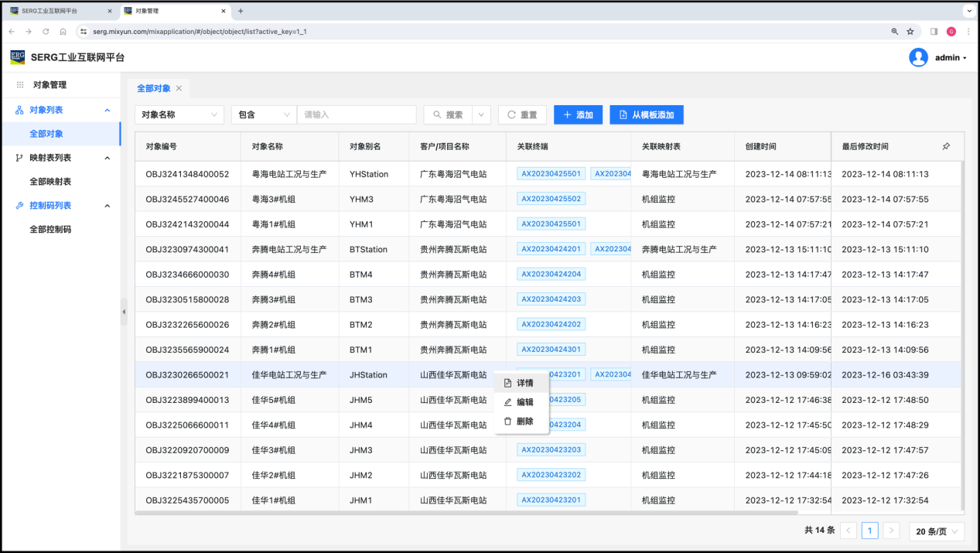The width and height of the screenshot is (980, 553).
Task: Close the 全部对象 tab
Action: pyautogui.click(x=179, y=88)
